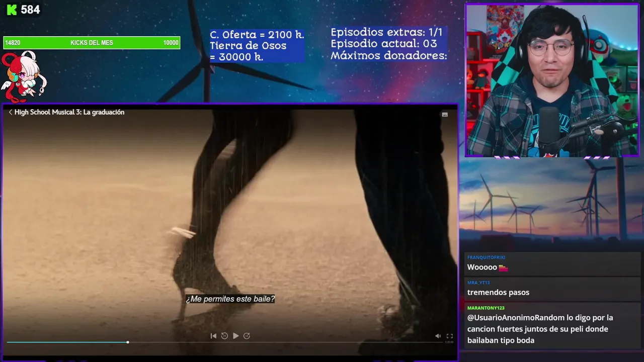Go back using arrow beside movie title
This screenshot has width=644, height=362.
tap(11, 112)
